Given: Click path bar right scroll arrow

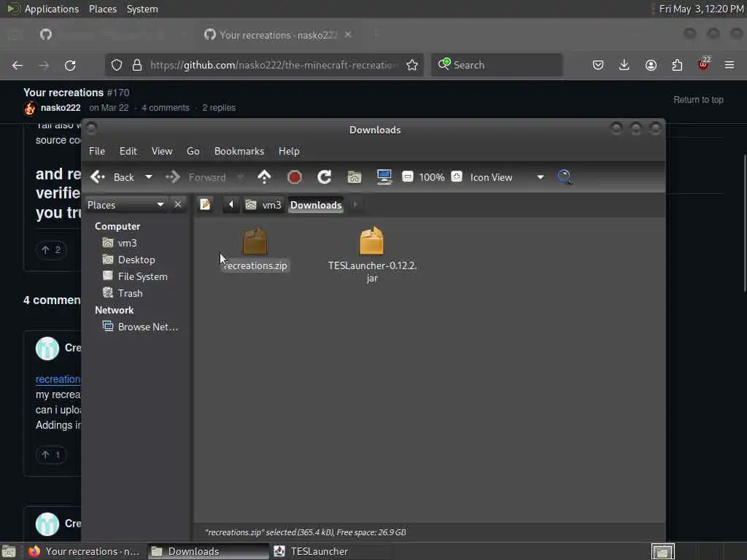Looking at the screenshot, I should (x=355, y=205).
